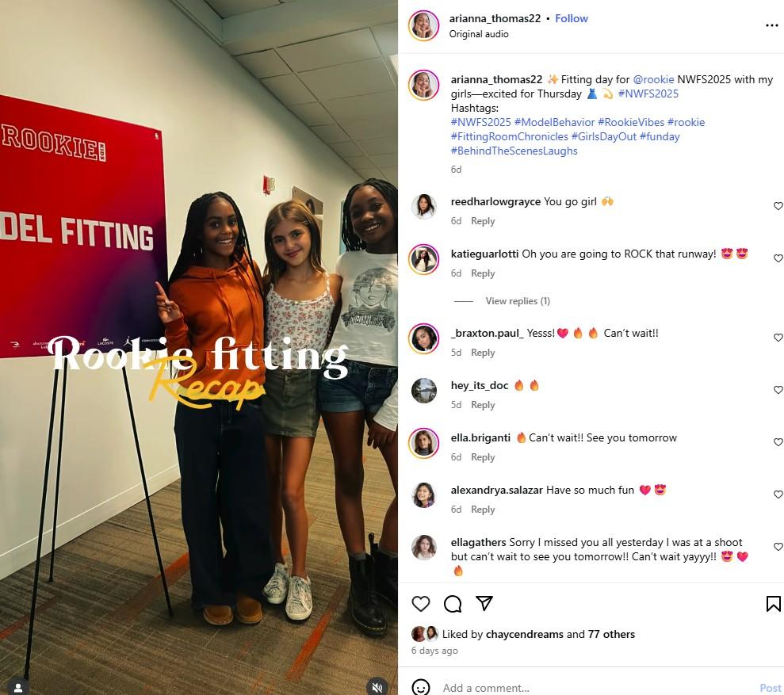Reply to ella.briganti's comment
Screen dimensions: 784x695
[483, 457]
